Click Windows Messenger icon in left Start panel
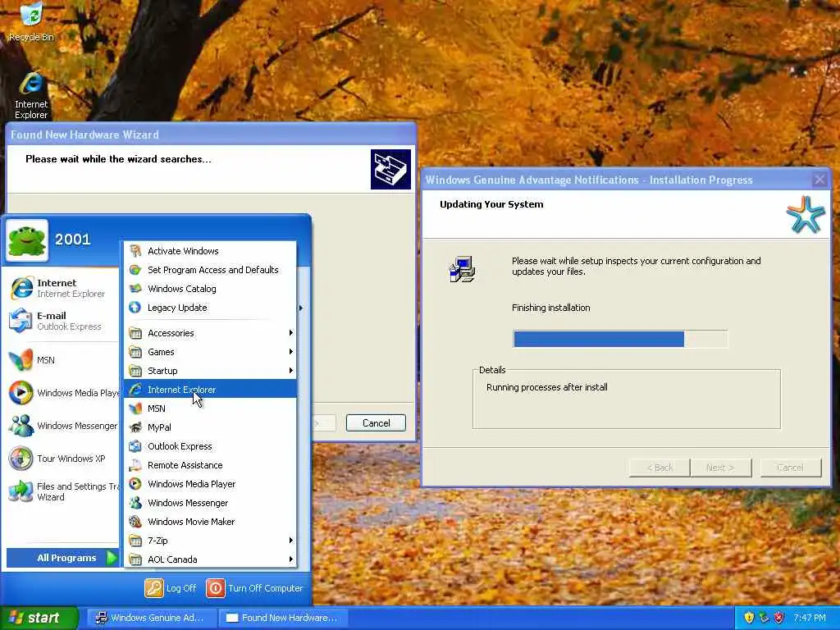The width and height of the screenshot is (840, 630). tap(21, 426)
